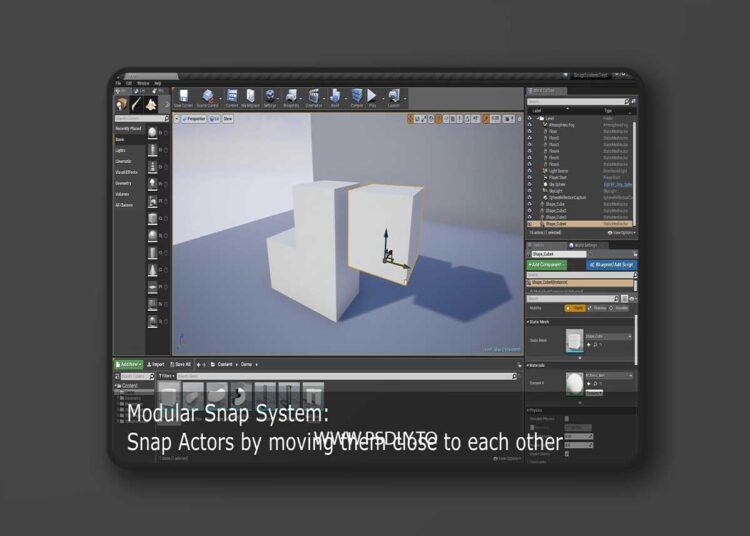This screenshot has height=536, width=750.
Task: Click the material sphere thumbnail in Materials
Action: pyautogui.click(x=574, y=384)
